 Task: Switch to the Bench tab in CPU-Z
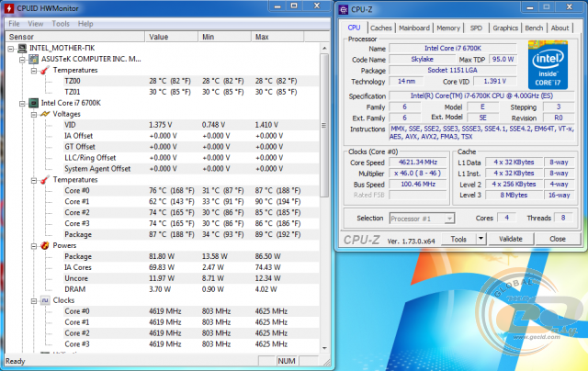[x=534, y=28]
